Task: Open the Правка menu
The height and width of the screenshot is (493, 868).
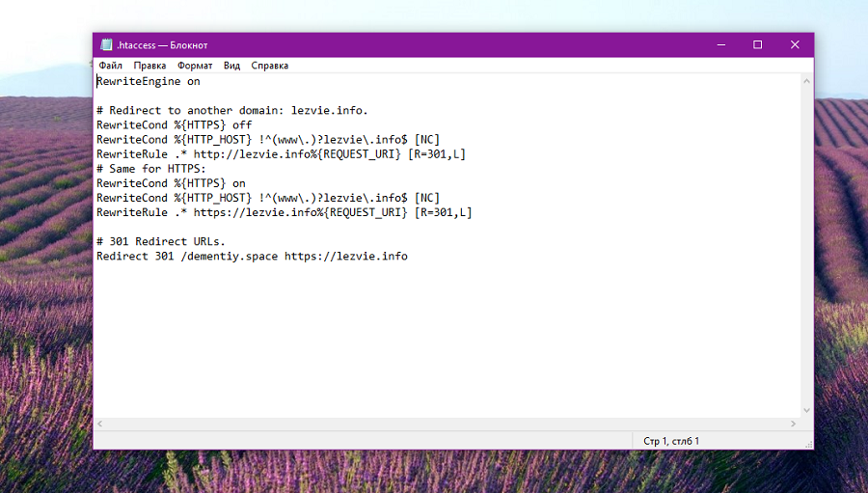Action: click(x=149, y=66)
